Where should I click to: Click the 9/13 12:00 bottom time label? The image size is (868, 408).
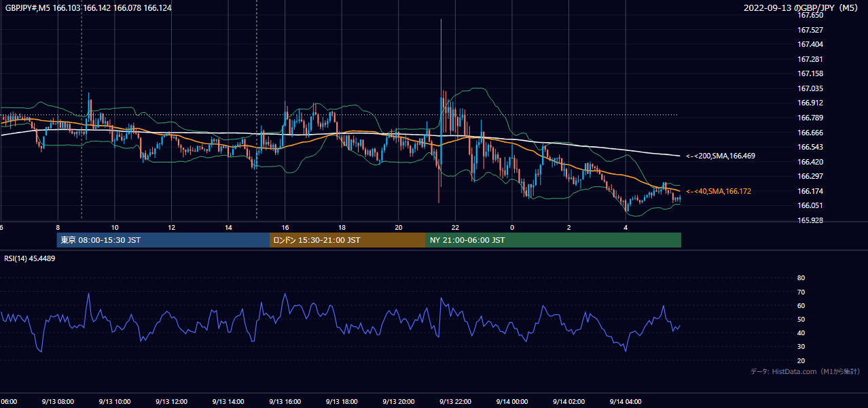(x=171, y=402)
